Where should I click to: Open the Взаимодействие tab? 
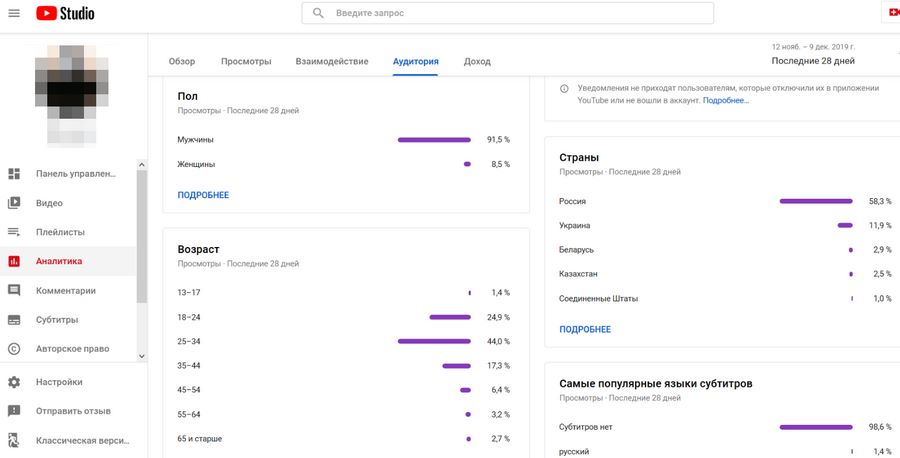point(332,61)
